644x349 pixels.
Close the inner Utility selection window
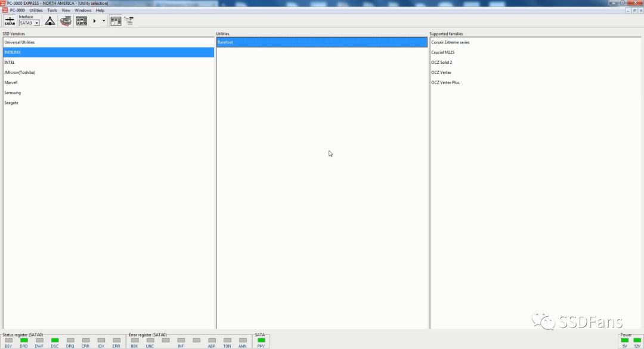pyautogui.click(x=640, y=10)
